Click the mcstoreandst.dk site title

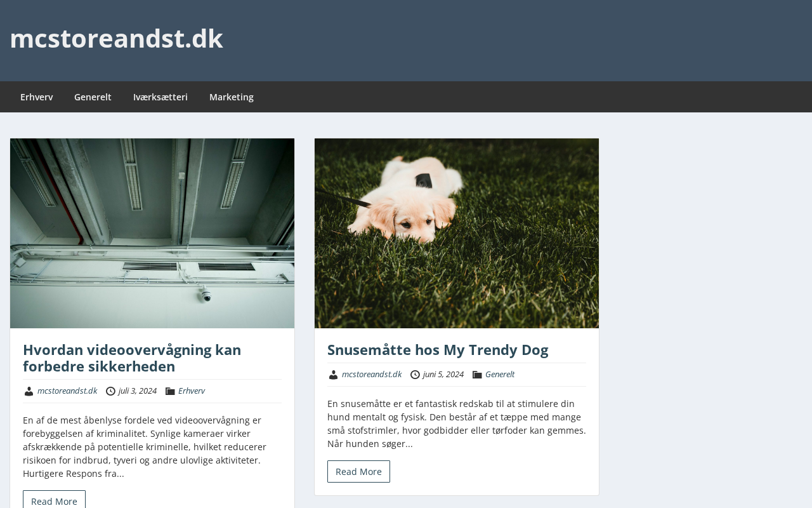(116, 39)
